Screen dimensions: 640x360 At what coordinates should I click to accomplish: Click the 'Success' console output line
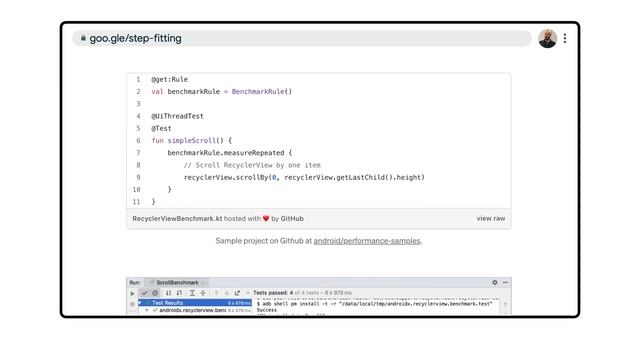point(267,310)
